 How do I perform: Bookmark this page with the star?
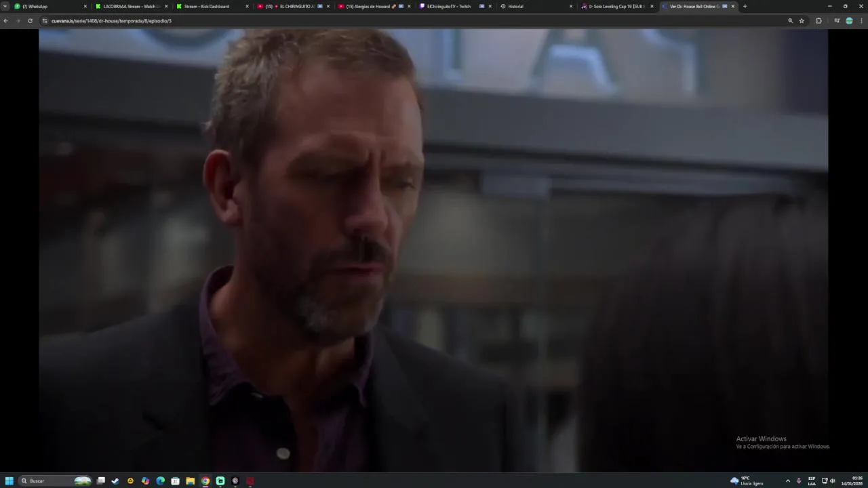[802, 21]
